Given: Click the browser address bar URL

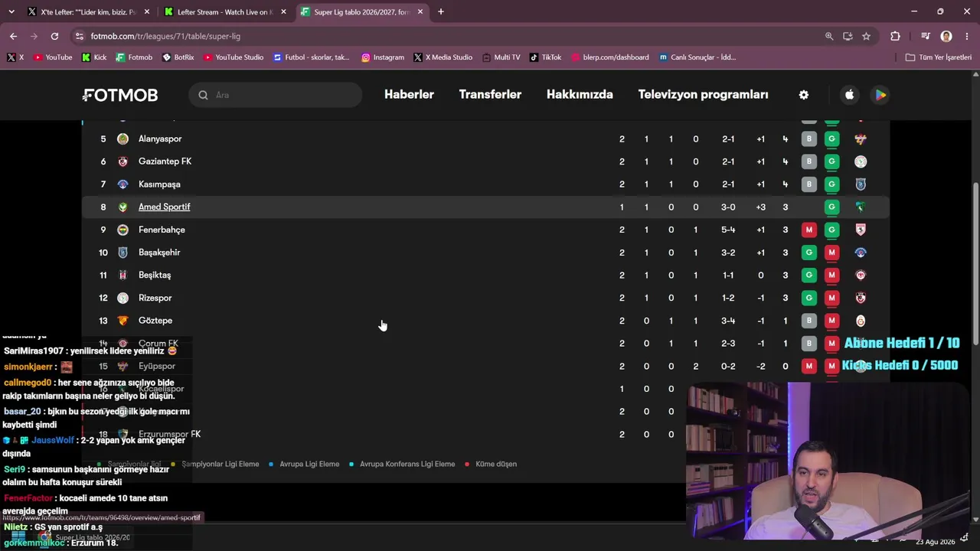Looking at the screenshot, I should (165, 36).
